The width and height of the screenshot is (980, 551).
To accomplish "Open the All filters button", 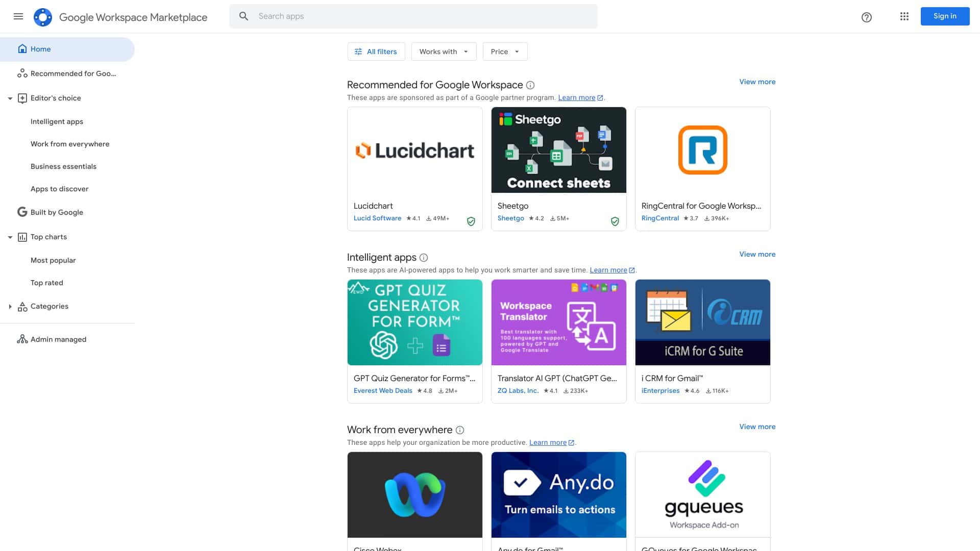I will click(376, 52).
